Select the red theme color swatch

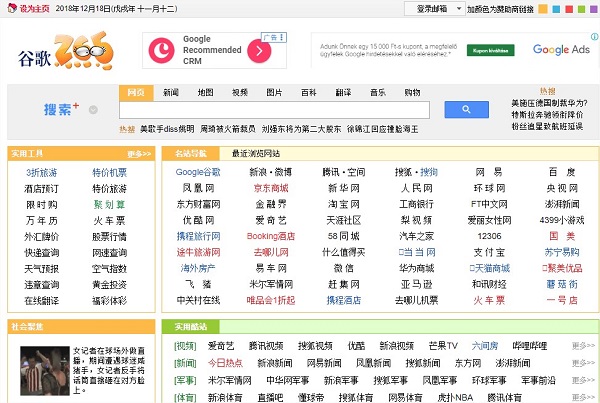point(569,8)
